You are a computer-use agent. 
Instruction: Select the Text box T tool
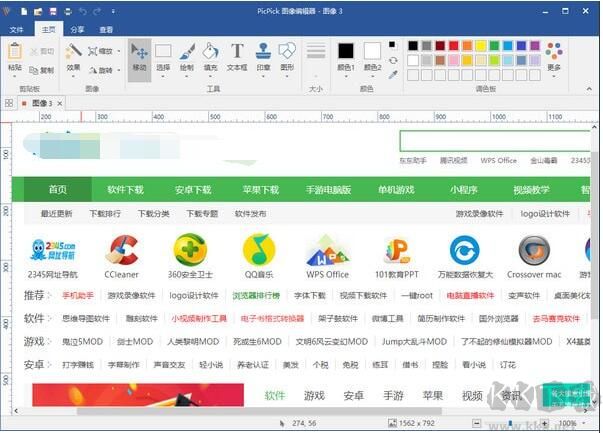[x=237, y=51]
